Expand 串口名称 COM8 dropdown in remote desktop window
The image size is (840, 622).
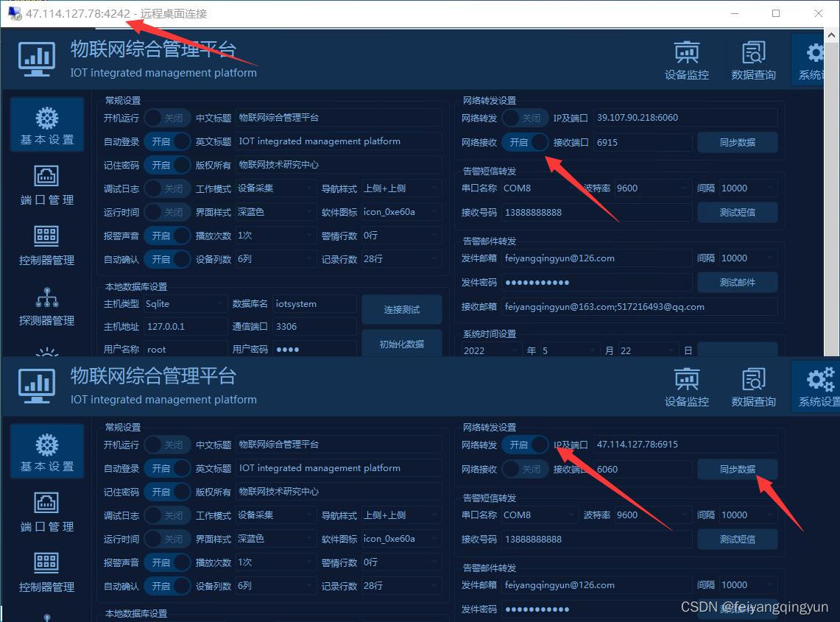coord(540,188)
